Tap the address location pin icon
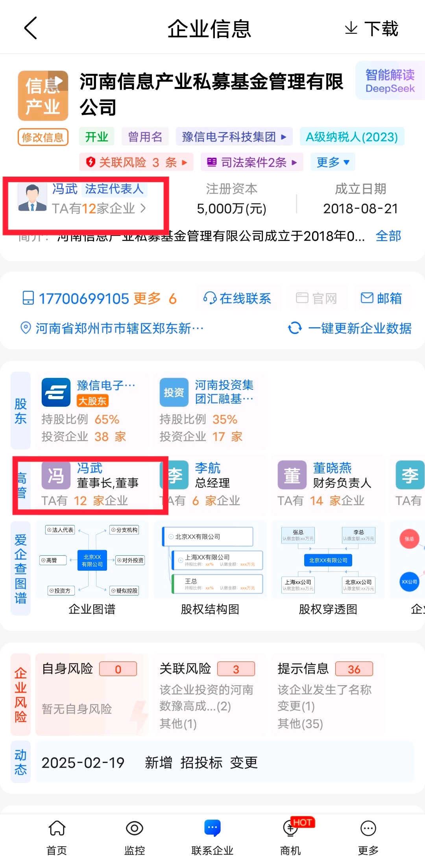This screenshot has width=425, height=868. click(x=26, y=328)
